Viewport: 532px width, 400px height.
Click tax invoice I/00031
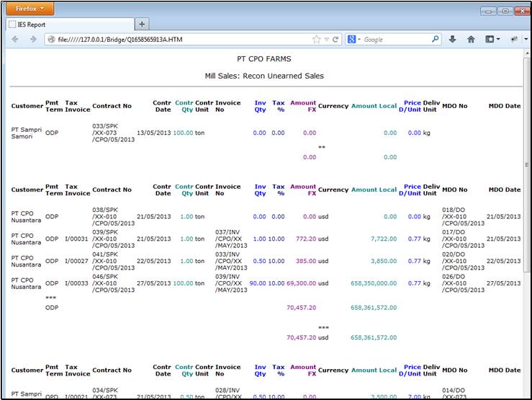pyautogui.click(x=77, y=239)
